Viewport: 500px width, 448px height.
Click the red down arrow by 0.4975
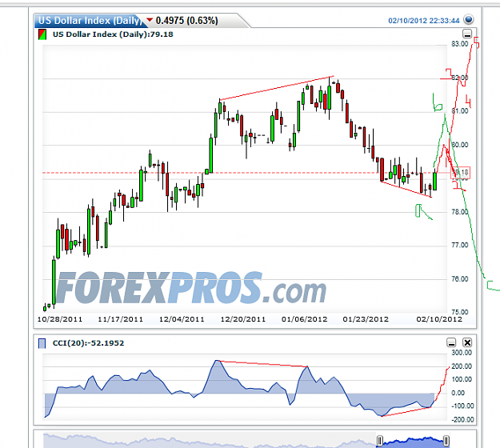[150, 20]
